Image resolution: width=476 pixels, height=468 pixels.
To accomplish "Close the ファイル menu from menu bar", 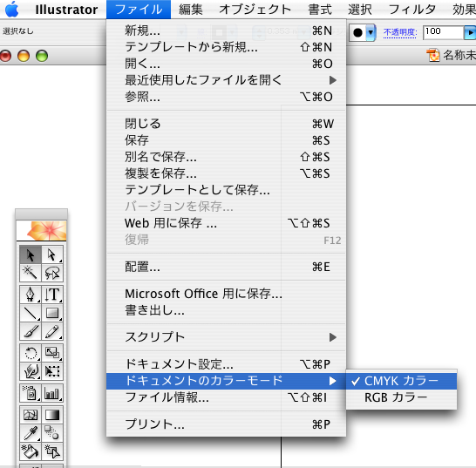I will pos(139,10).
